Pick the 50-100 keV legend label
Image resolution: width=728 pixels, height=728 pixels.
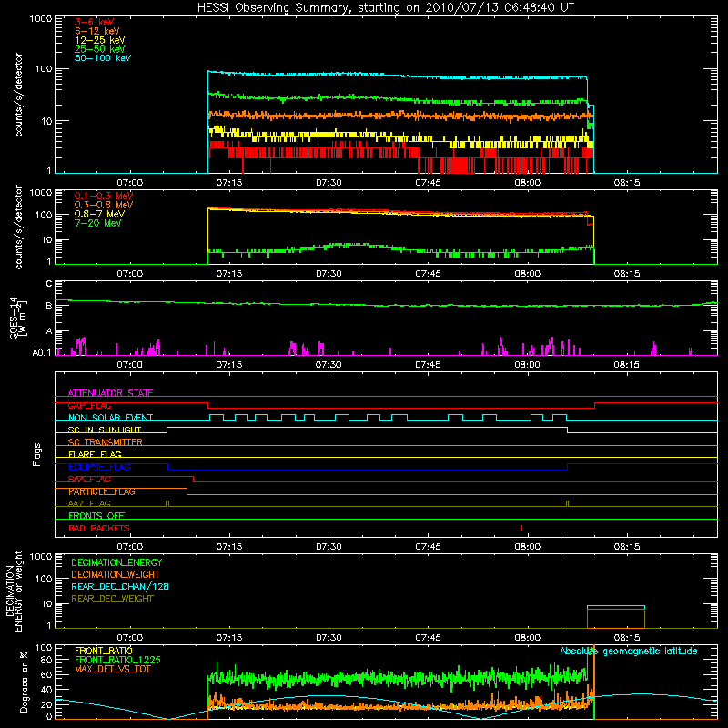(103, 58)
